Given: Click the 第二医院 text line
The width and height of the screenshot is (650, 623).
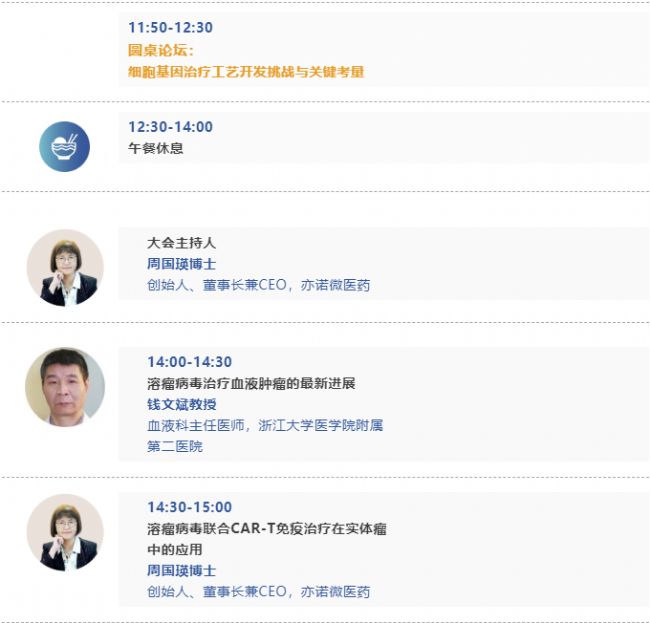Looking at the screenshot, I should [x=175, y=446].
